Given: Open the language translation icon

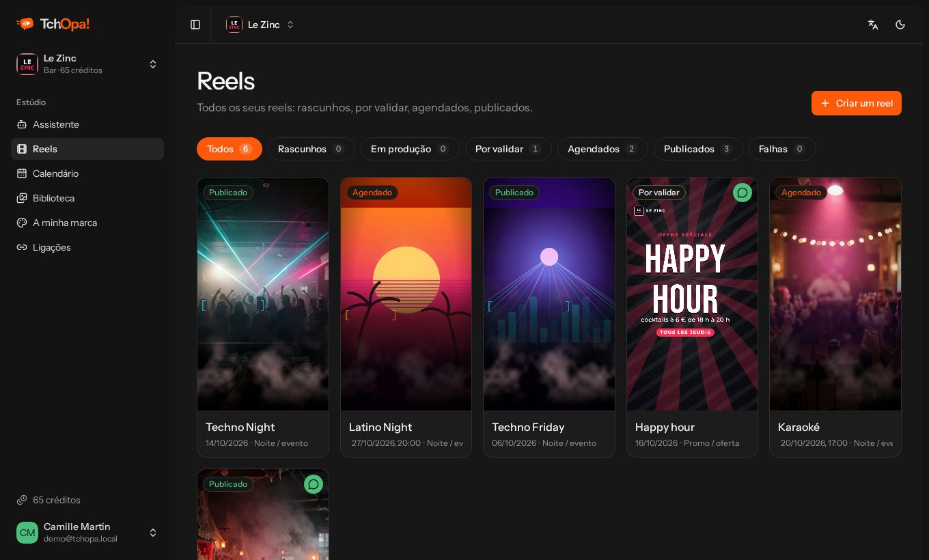Looking at the screenshot, I should coord(873,25).
